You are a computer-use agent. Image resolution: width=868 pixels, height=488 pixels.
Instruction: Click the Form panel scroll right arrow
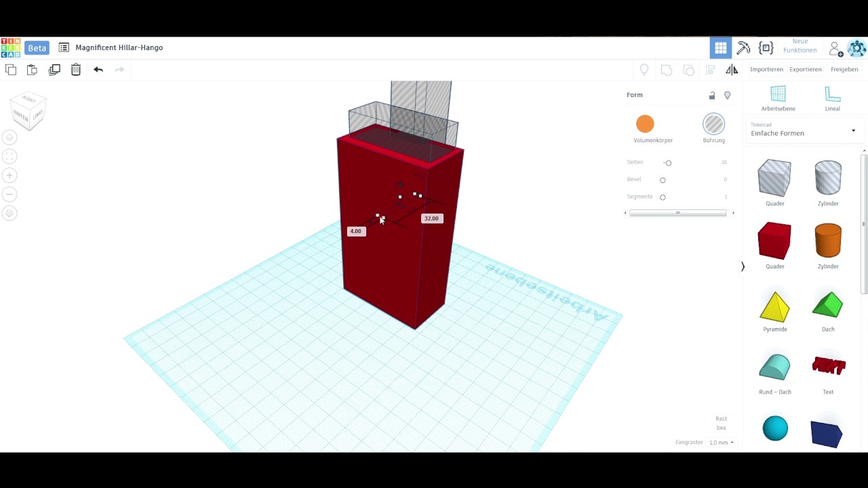coord(733,213)
